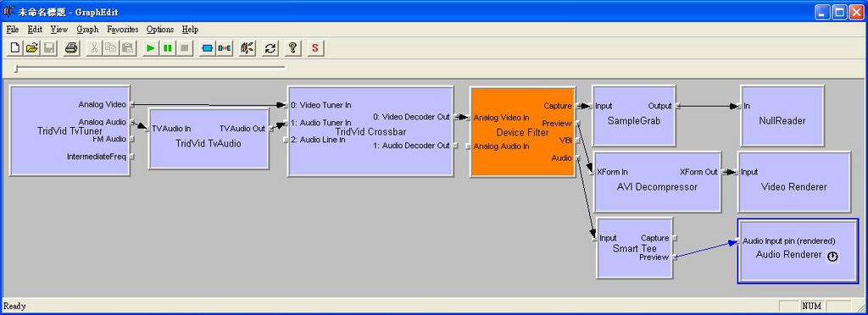Click the Insert Filter toolbar icon
Image resolution: width=868 pixels, height=315 pixels.
207,48
